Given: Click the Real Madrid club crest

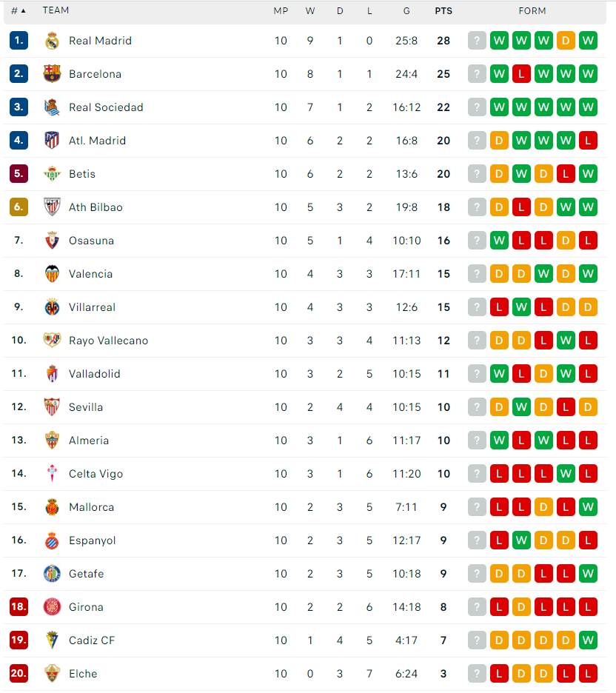Looking at the screenshot, I should [x=52, y=41].
